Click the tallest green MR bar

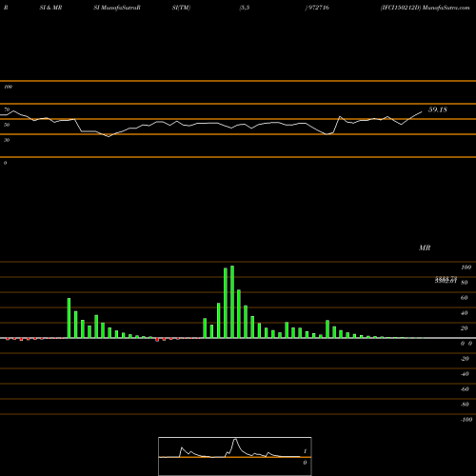[232, 302]
